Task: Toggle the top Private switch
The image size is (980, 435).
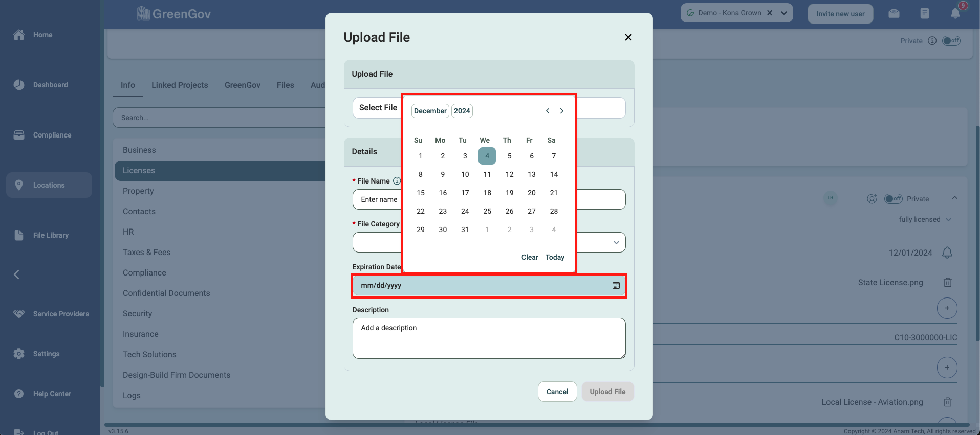Action: click(x=951, y=41)
